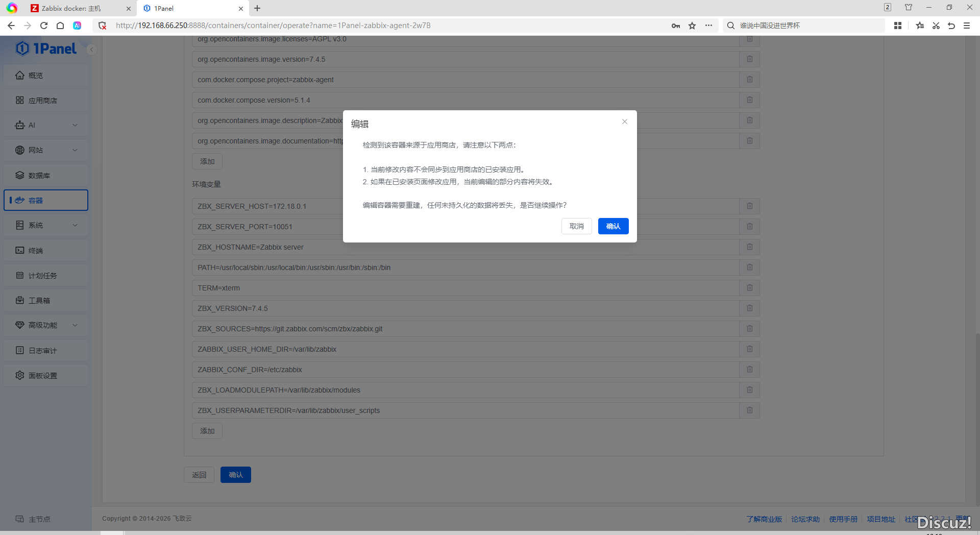Viewport: 980px width, 535px height.
Task: Open the browser hamburger menu
Action: pyautogui.click(x=967, y=26)
